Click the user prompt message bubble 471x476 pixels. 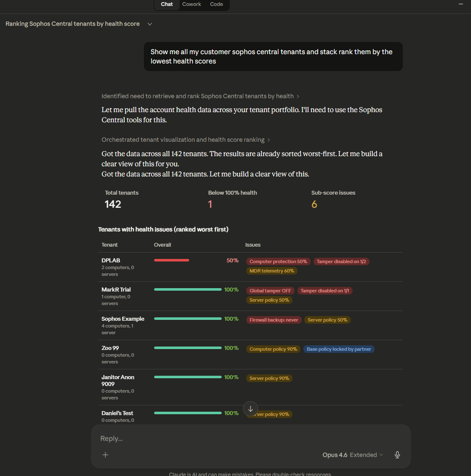[273, 56]
